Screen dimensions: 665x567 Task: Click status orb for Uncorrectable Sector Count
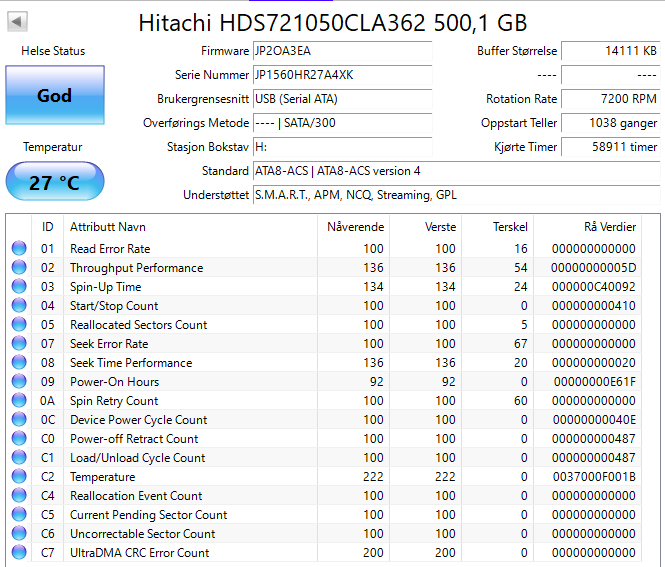(19, 533)
